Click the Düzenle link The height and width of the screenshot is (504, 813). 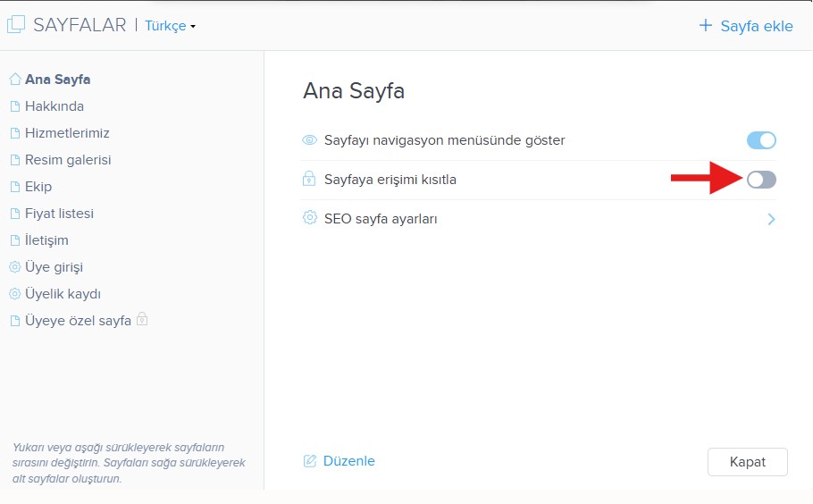coord(349,461)
